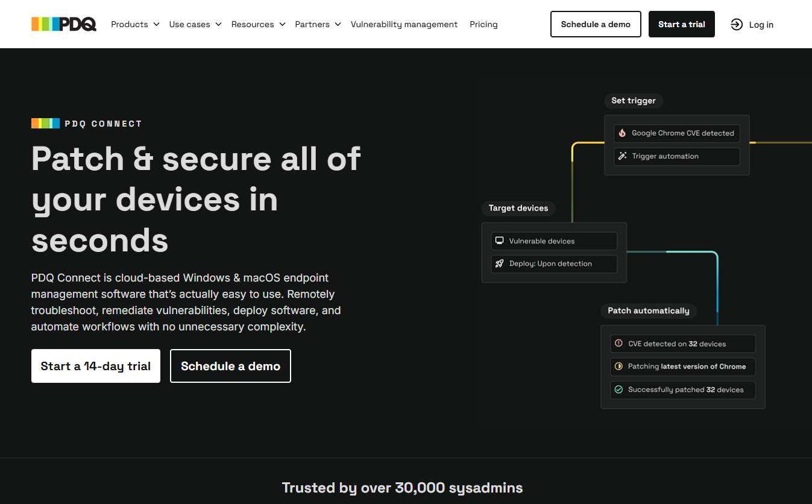Click the rocket icon beside Deploy: Upon detection
The image size is (812, 504).
[499, 263]
